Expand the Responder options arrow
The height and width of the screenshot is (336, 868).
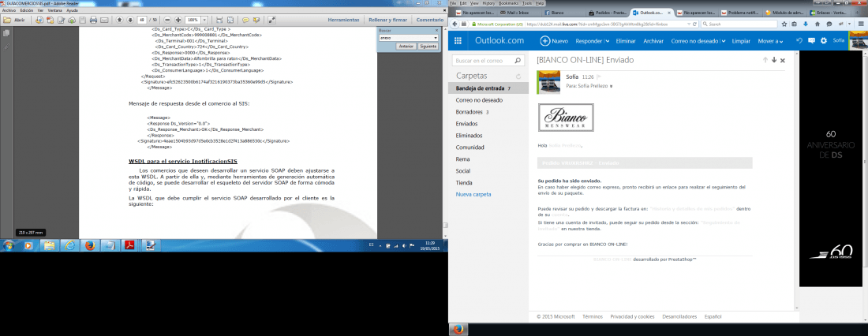click(608, 41)
